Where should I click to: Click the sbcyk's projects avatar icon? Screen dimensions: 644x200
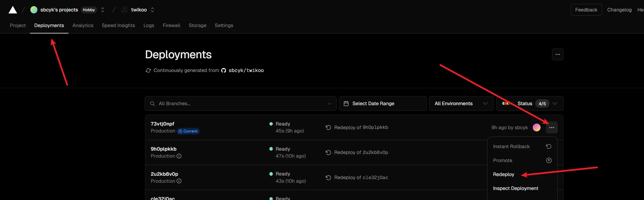coord(34,10)
